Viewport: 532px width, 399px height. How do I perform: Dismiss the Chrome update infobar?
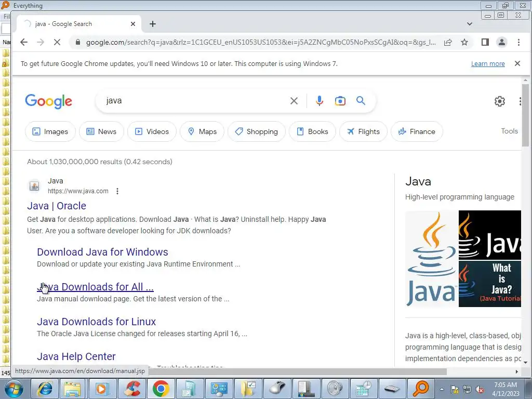tap(517, 63)
